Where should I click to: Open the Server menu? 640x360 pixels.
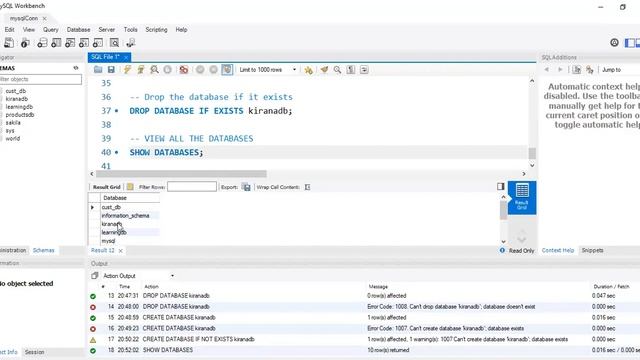click(107, 29)
